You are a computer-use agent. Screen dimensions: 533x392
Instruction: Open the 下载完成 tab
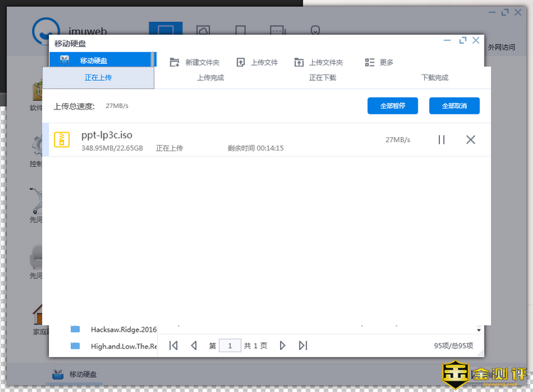tap(435, 77)
